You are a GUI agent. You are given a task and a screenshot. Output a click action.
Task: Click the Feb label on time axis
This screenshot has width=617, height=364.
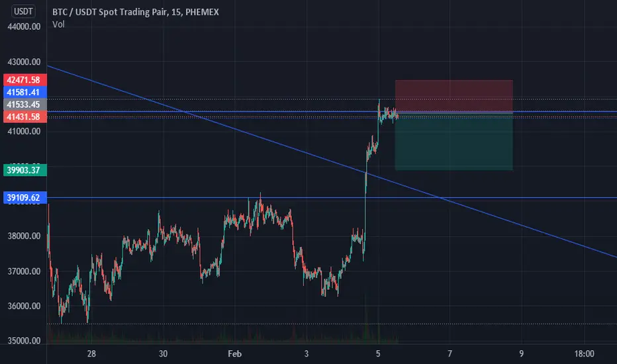coord(234,354)
